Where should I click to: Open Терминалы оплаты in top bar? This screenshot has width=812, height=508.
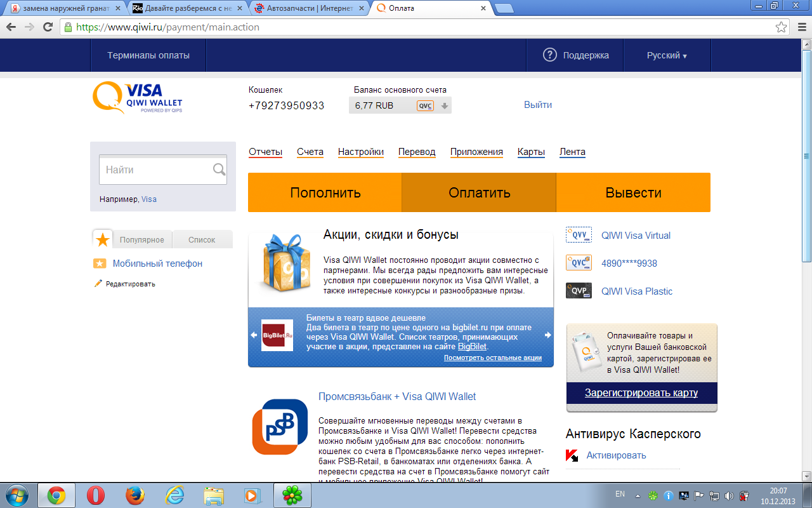pyautogui.click(x=148, y=55)
